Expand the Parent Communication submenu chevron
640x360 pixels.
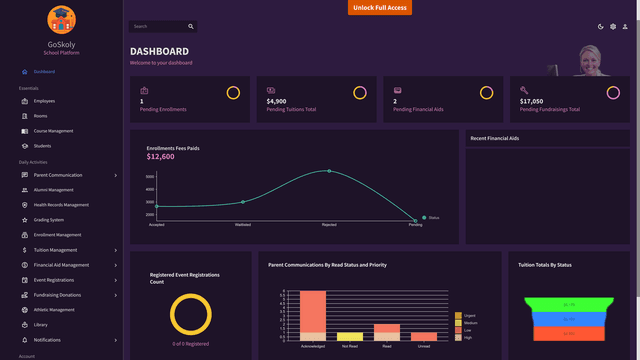point(116,176)
